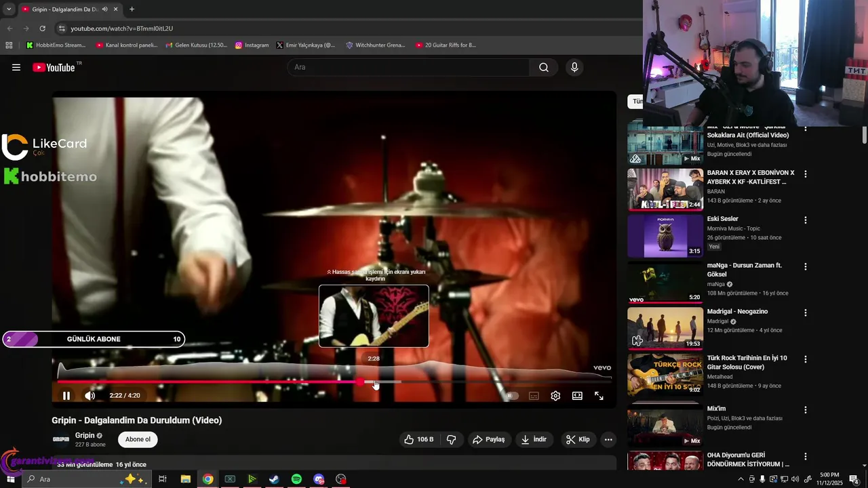Toggle subtitles/captions button in player

tap(534, 396)
